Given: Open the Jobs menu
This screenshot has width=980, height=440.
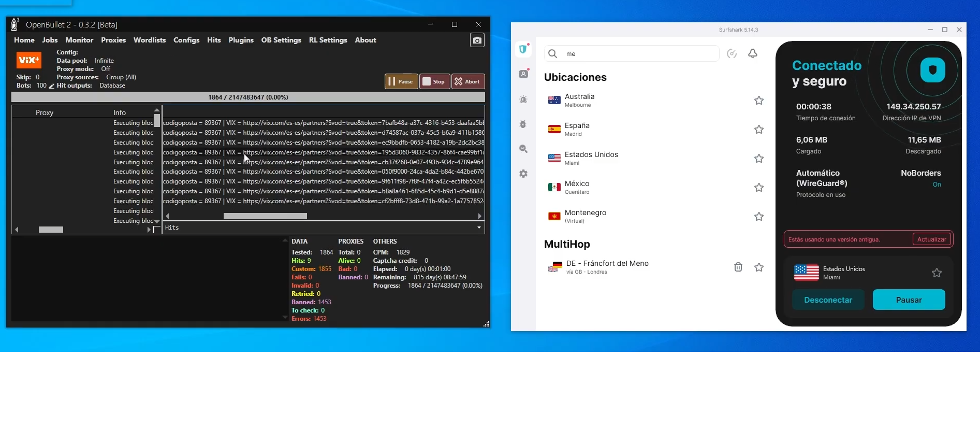Looking at the screenshot, I should [x=50, y=40].
